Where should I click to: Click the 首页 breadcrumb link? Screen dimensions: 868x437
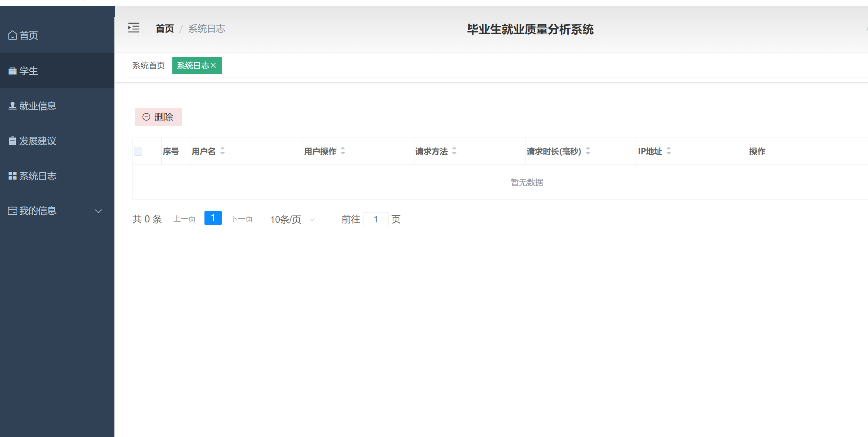(x=165, y=29)
